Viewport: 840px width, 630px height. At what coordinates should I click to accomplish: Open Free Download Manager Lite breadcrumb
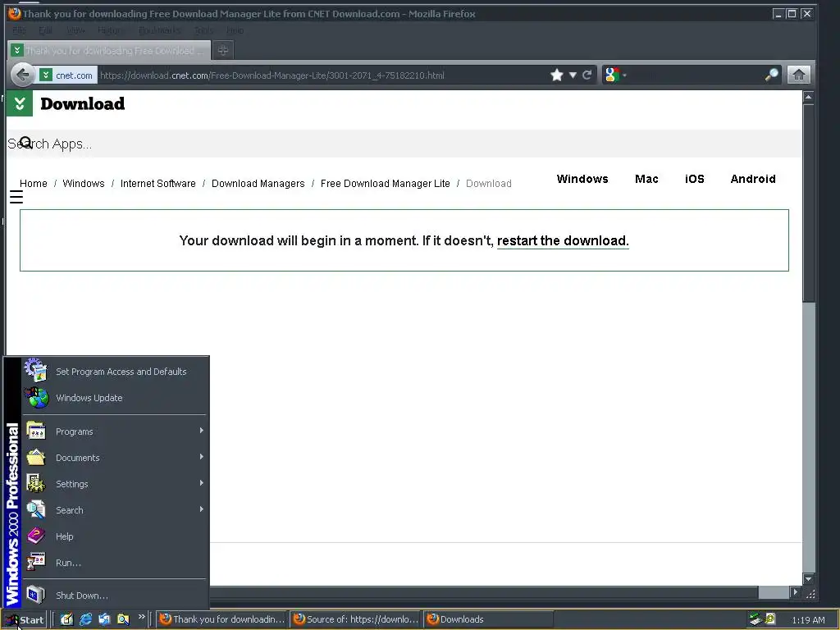[x=386, y=183]
